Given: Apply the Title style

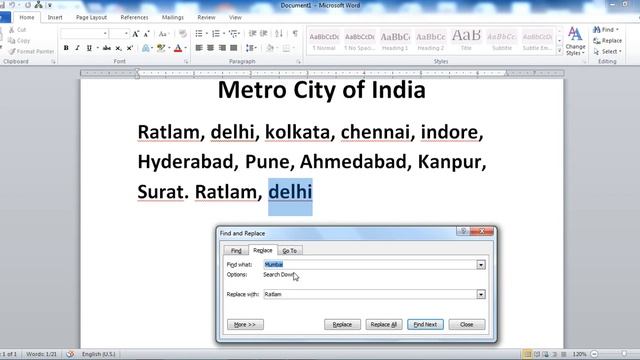Looking at the screenshot, I should coord(466,40).
